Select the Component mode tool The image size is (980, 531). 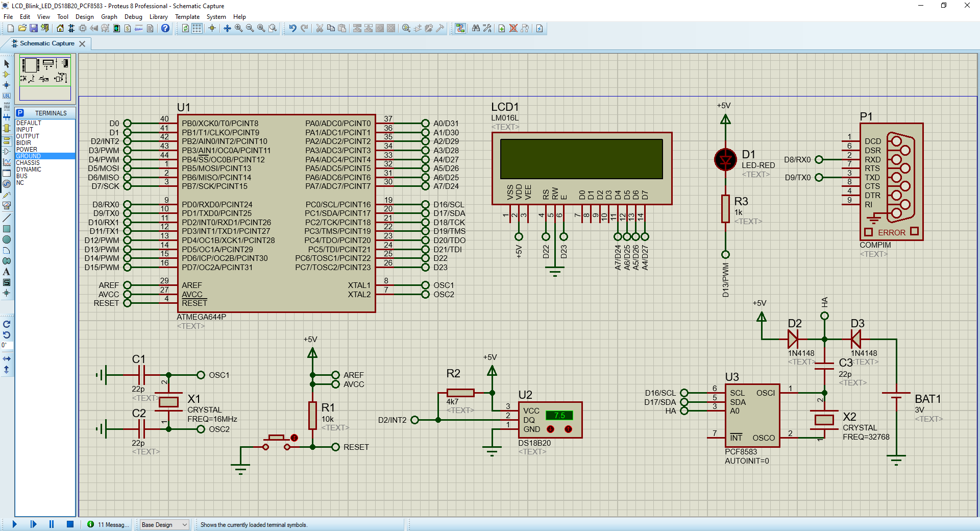click(x=7, y=75)
